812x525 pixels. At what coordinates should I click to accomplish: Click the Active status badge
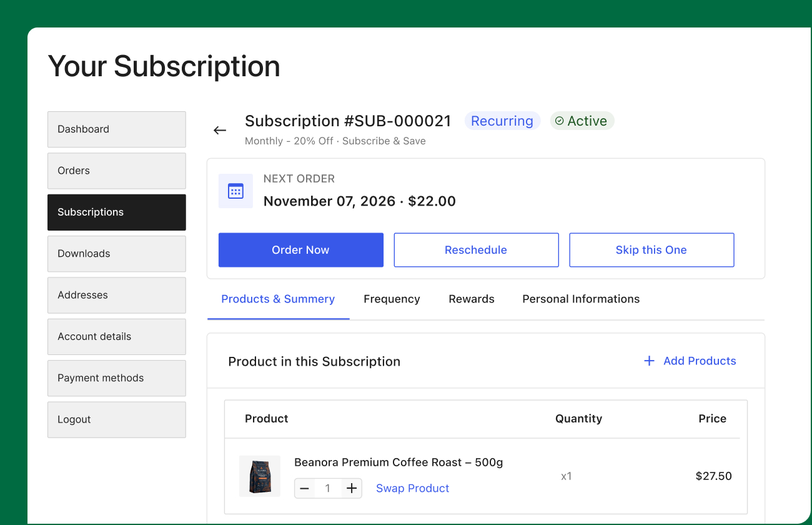[582, 121]
